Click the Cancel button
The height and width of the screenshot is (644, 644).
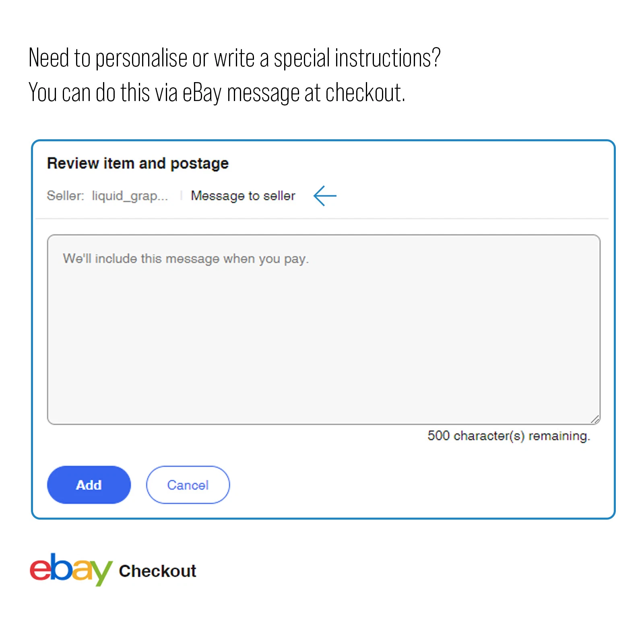pos(188,485)
